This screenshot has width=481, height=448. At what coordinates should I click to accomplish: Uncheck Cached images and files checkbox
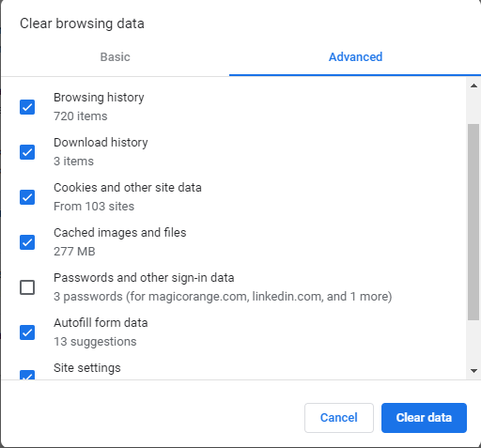tap(27, 242)
